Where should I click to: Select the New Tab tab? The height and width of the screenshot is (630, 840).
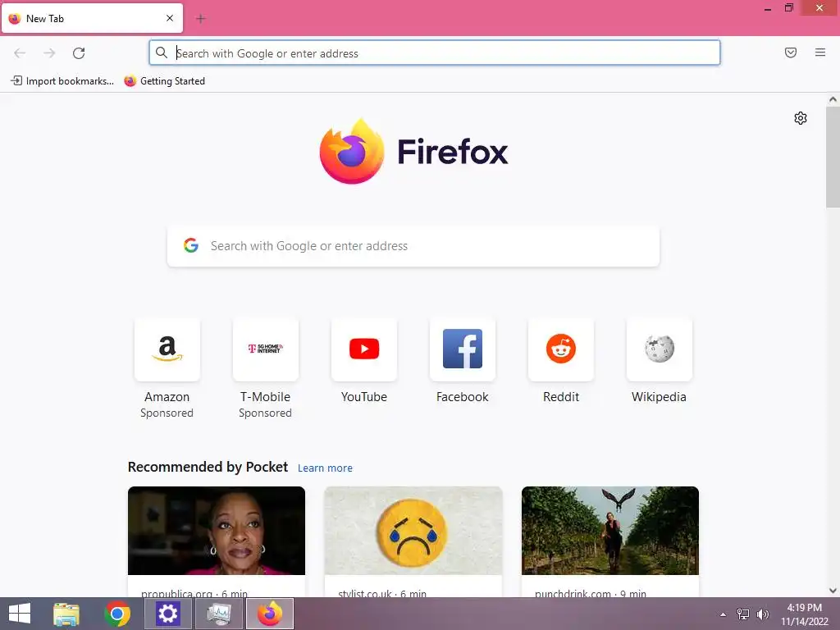(92, 18)
